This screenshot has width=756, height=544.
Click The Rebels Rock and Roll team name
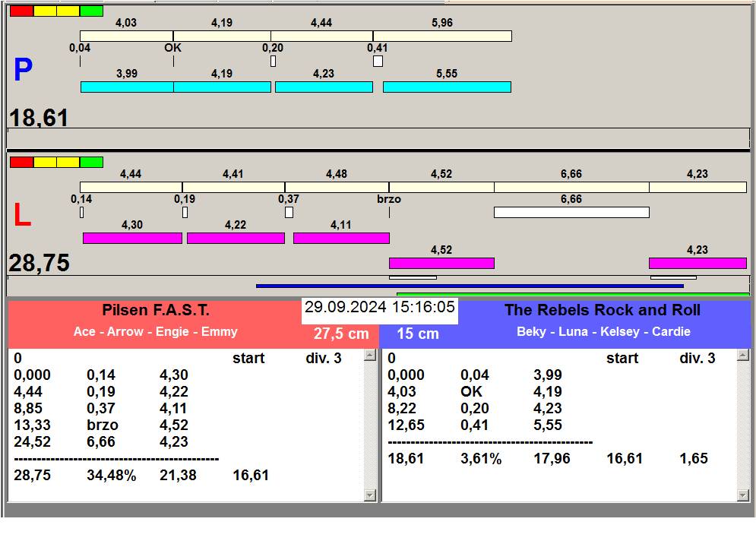click(x=603, y=310)
